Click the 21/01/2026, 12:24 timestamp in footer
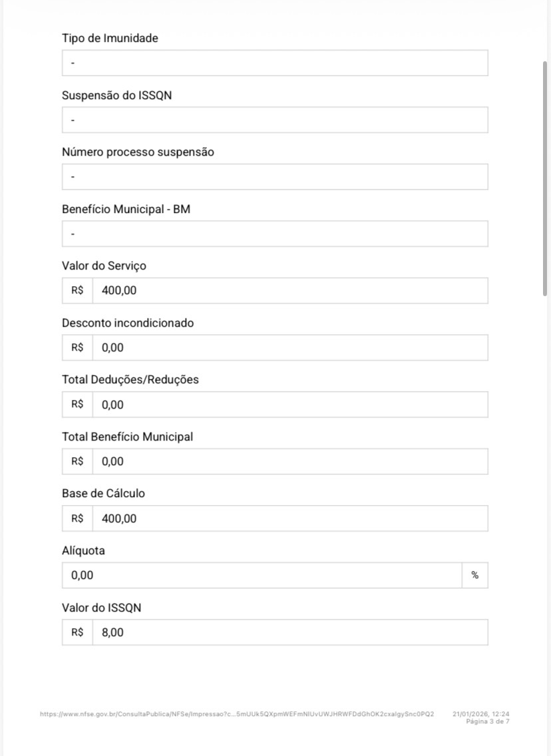 tap(481, 714)
